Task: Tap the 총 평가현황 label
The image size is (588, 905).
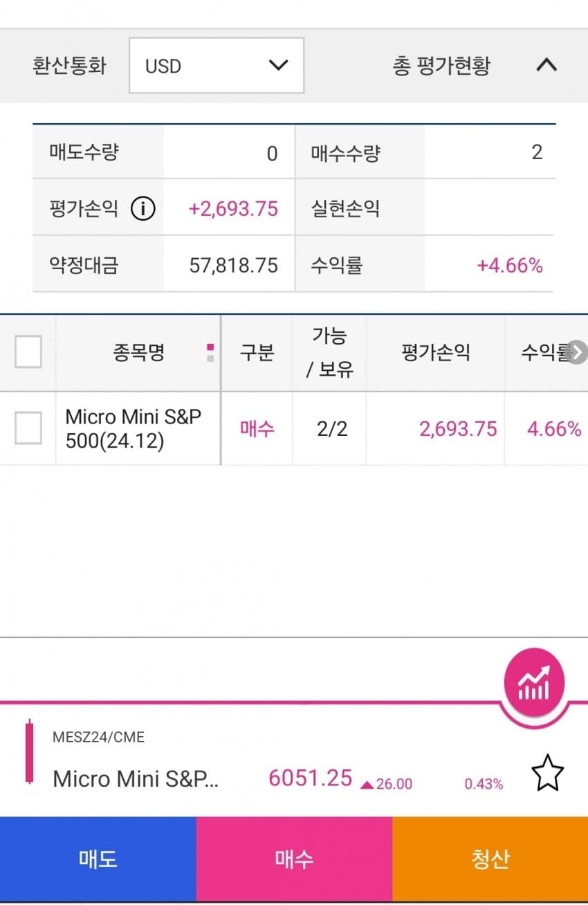Action: (x=441, y=66)
